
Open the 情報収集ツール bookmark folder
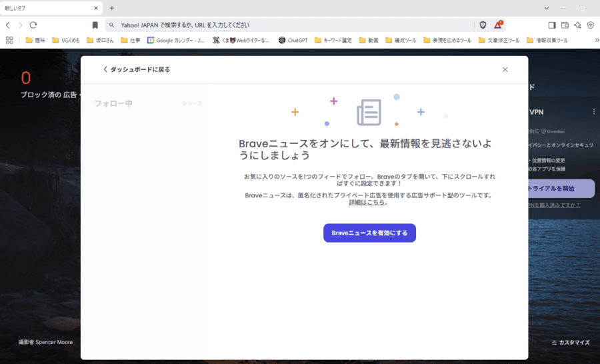pyautogui.click(x=547, y=40)
